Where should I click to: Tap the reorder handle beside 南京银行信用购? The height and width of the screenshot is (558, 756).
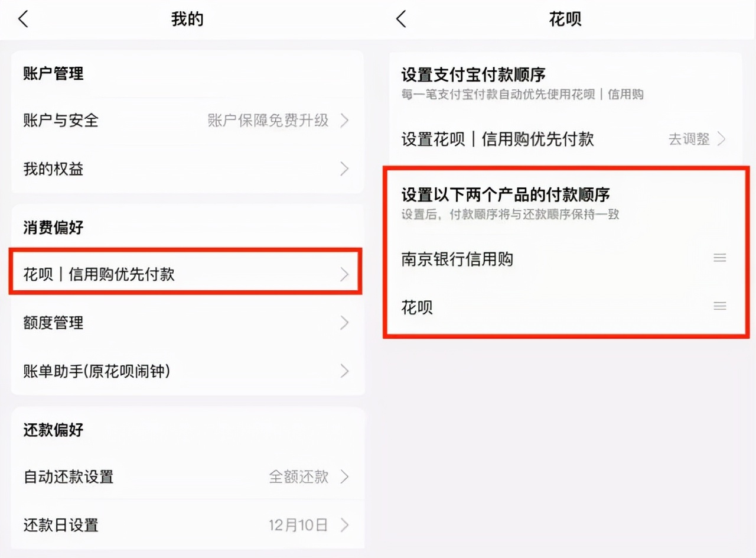pos(719,258)
